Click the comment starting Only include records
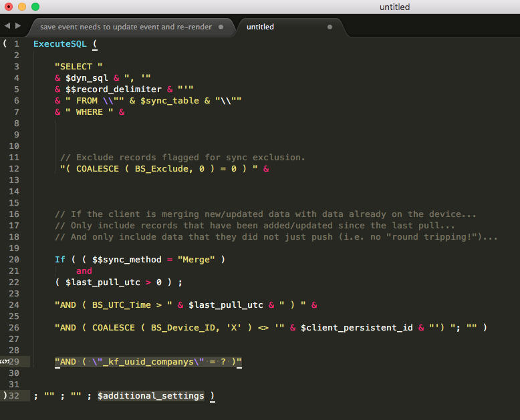The image size is (520, 420). click(255, 226)
